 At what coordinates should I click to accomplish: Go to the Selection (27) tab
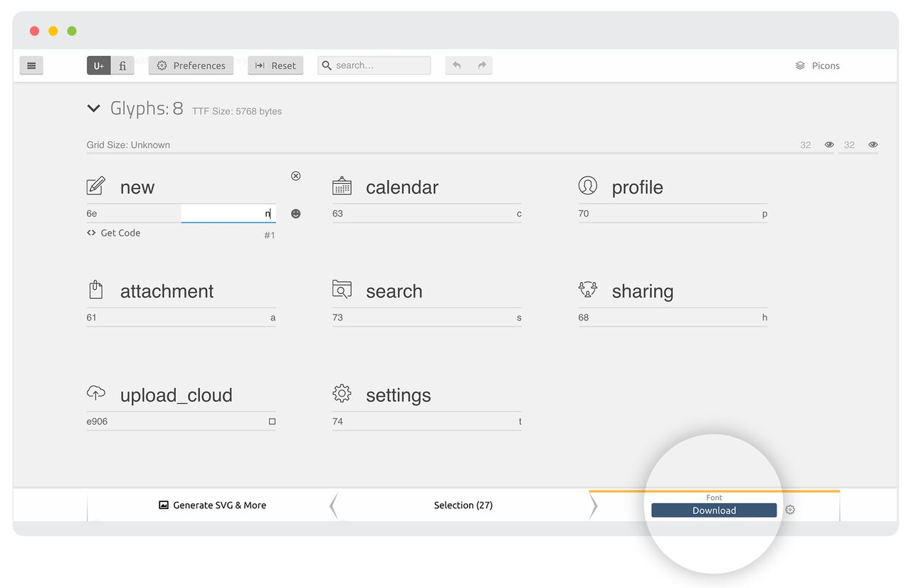point(463,505)
